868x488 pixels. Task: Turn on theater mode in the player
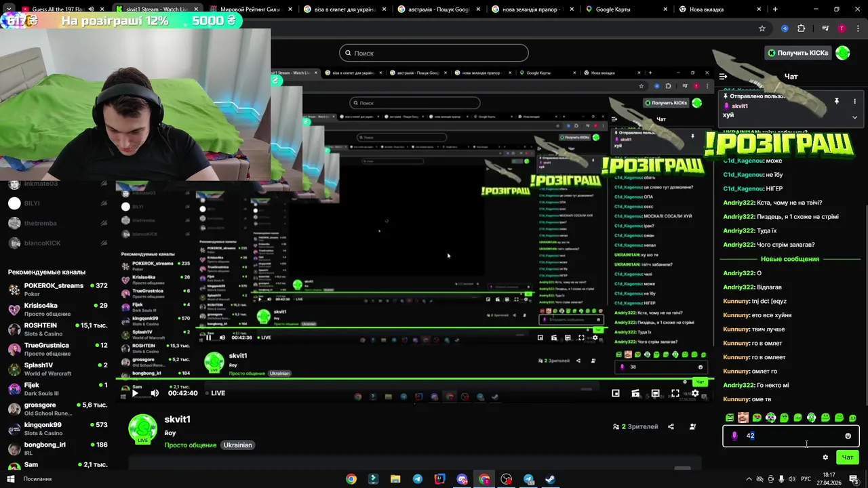[x=655, y=393]
